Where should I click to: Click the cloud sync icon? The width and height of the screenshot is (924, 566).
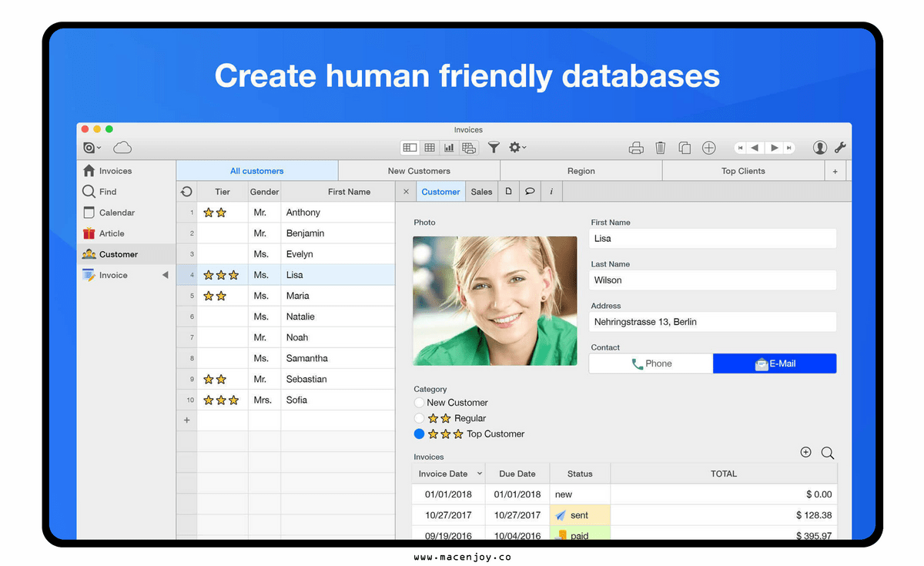point(122,148)
